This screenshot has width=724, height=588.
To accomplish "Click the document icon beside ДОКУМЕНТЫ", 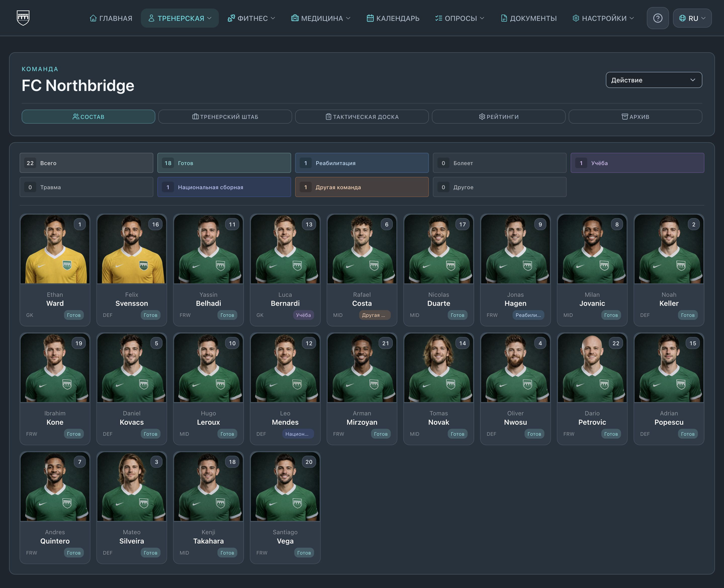I will (504, 18).
